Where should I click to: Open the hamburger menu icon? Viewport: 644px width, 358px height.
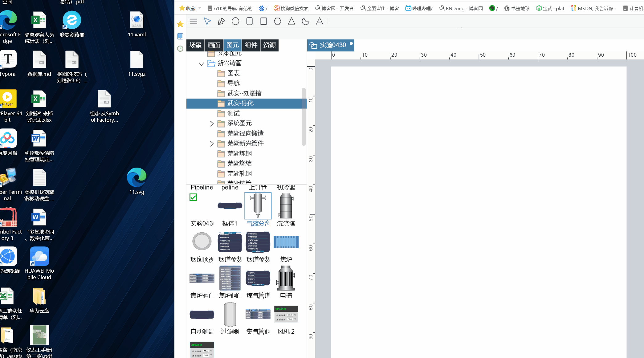(x=194, y=21)
